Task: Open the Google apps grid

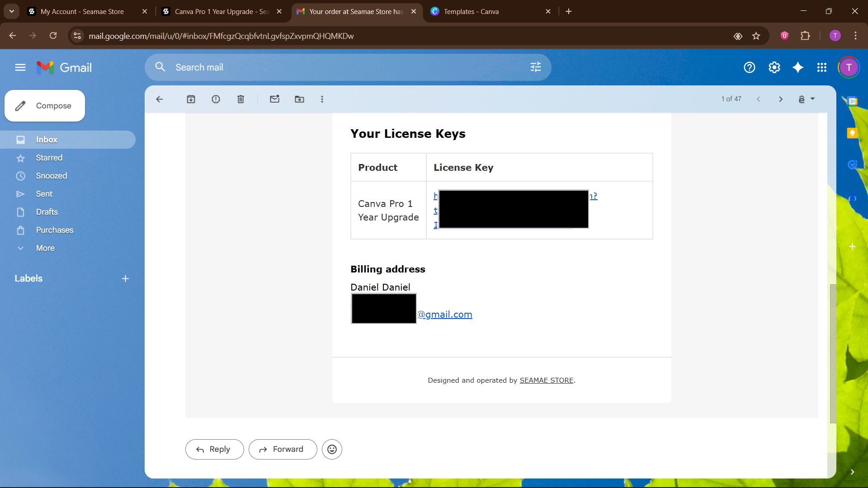Action: (822, 67)
